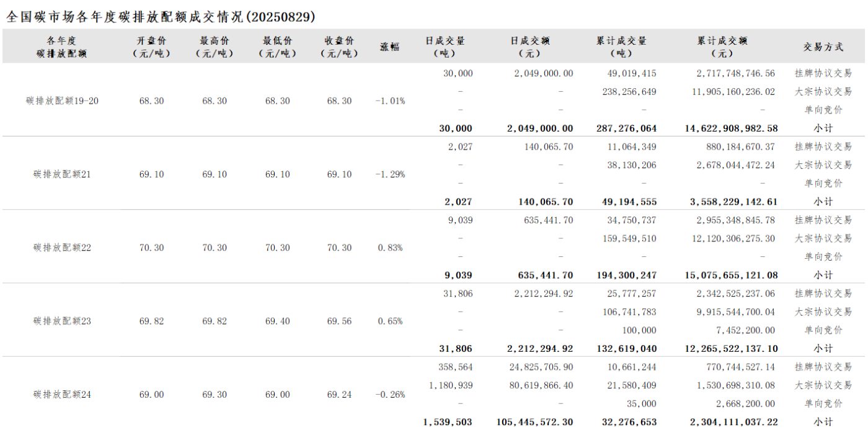Image resolution: width=868 pixels, height=435 pixels.
Task: Select the 14,622,908,982.58 cumulative turnover subtotal
Action: (732, 128)
